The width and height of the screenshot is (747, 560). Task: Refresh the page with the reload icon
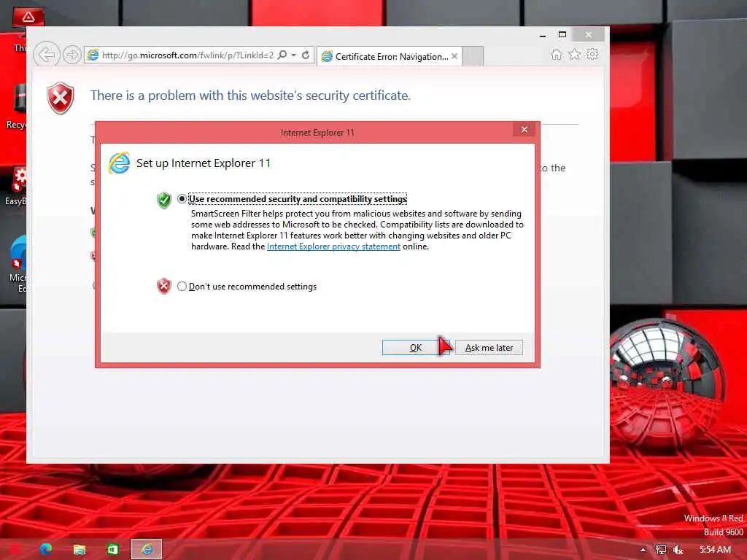pyautogui.click(x=306, y=55)
